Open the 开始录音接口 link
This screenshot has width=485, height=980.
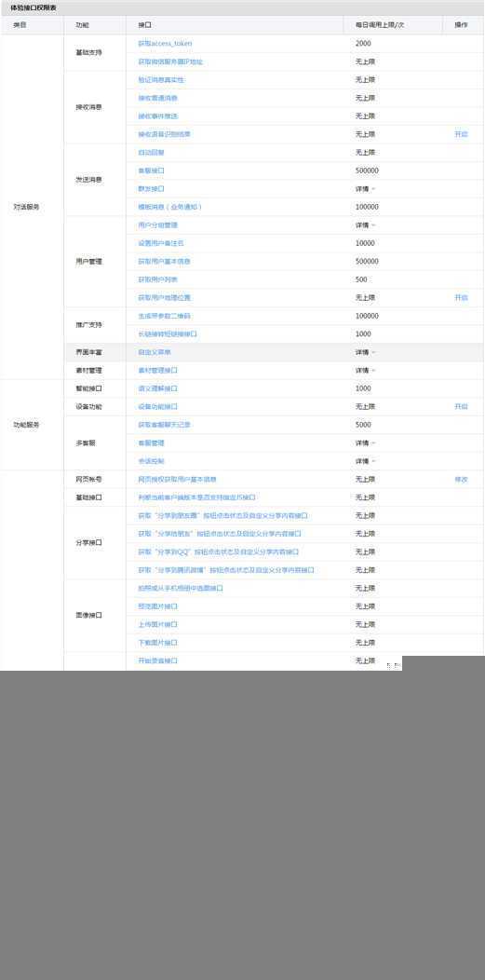(158, 660)
